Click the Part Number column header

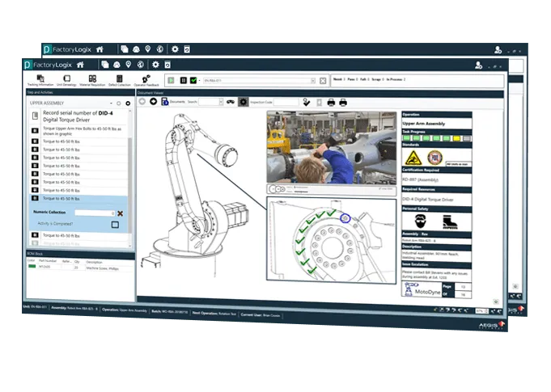tap(48, 261)
